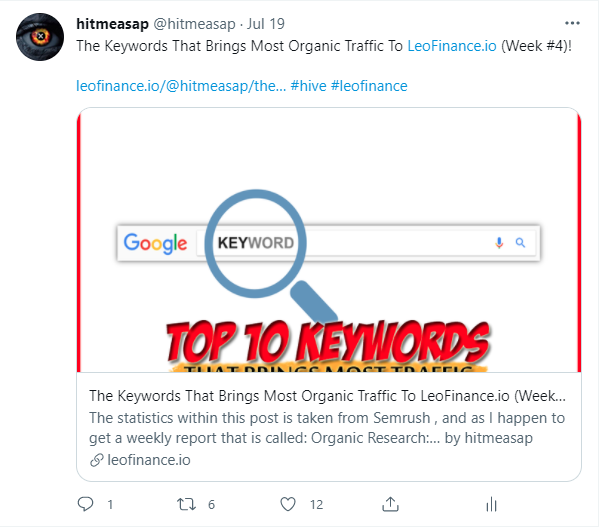The image size is (600, 527).
Task: Open hitmeasap's eye profile avatar
Action: (40, 37)
